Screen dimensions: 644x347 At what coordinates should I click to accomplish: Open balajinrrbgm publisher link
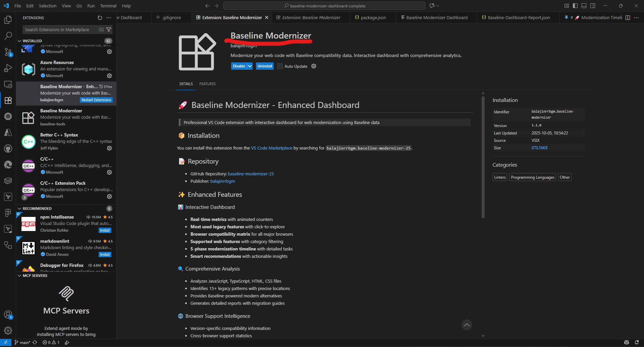[x=222, y=181]
